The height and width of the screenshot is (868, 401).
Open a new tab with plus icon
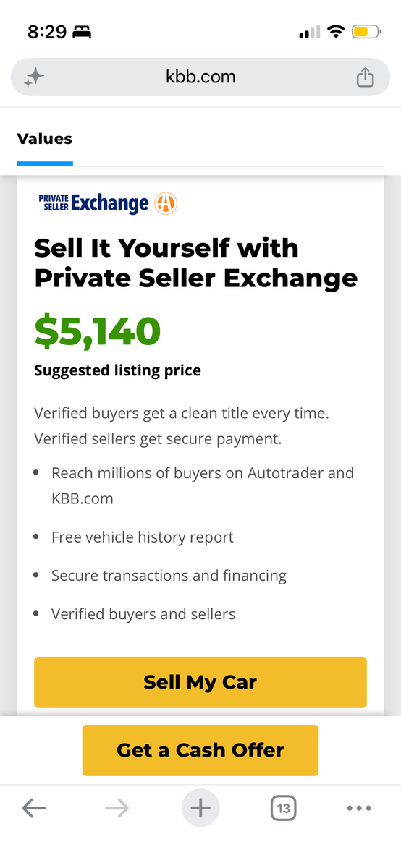coord(200,808)
